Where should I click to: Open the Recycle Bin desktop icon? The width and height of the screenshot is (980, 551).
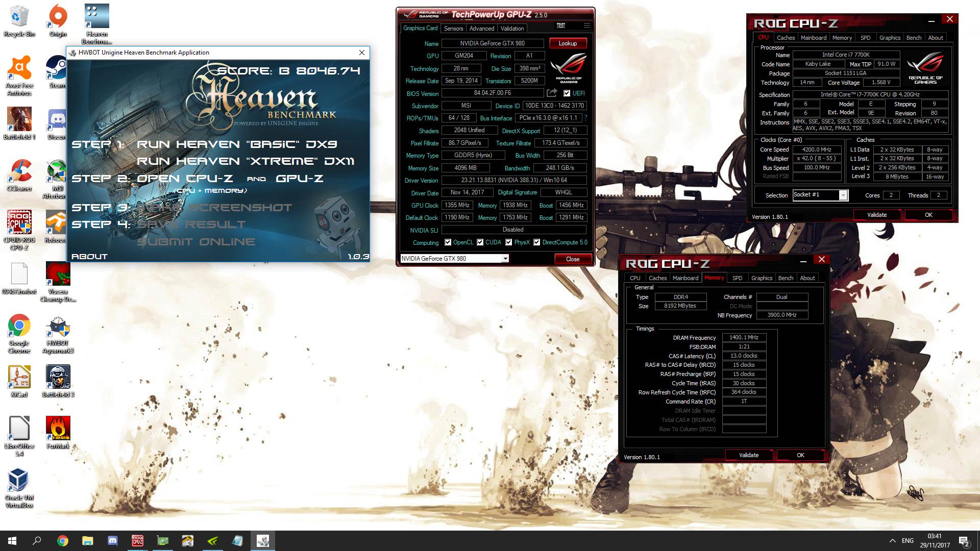tap(19, 21)
